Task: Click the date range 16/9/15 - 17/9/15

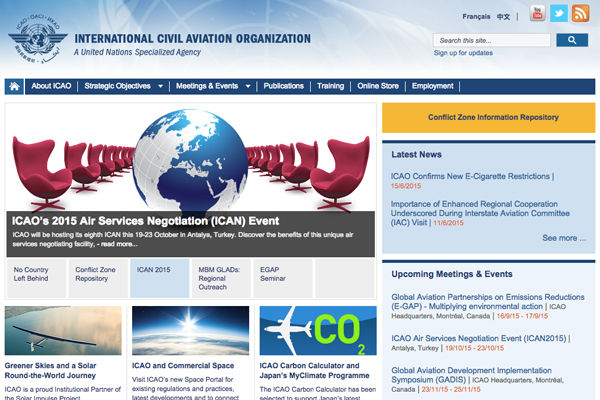Action: [x=522, y=316]
